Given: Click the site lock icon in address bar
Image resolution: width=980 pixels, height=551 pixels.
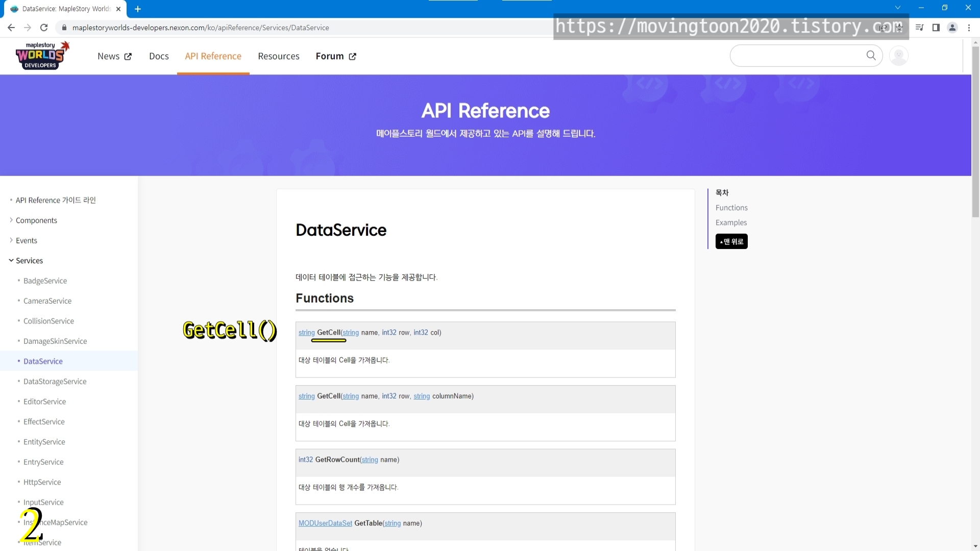Looking at the screenshot, I should (64, 28).
